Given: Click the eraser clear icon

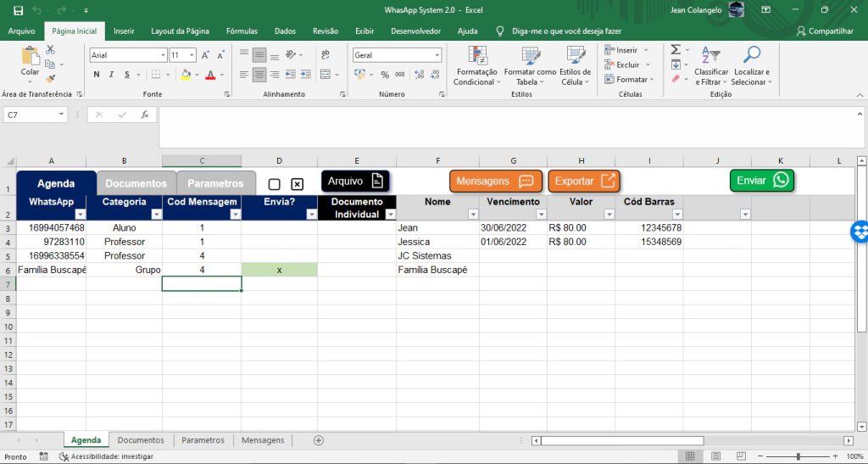Looking at the screenshot, I should point(676,79).
